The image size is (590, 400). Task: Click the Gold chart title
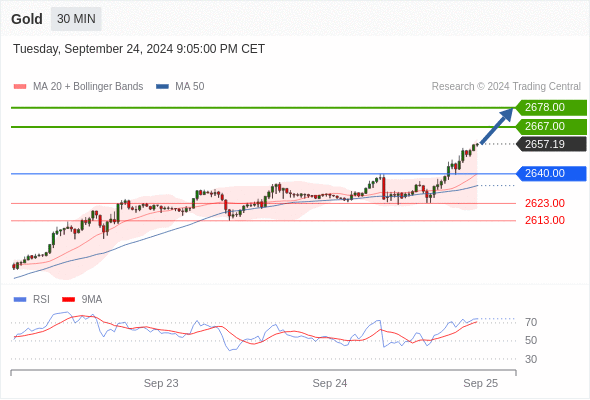(27, 19)
